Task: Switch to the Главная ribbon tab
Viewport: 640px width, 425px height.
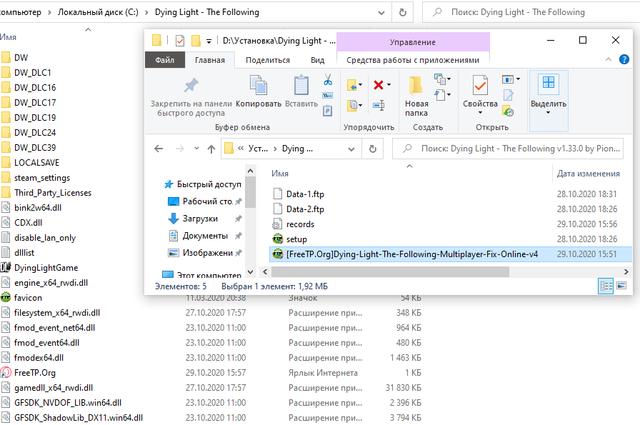Action: pyautogui.click(x=210, y=60)
